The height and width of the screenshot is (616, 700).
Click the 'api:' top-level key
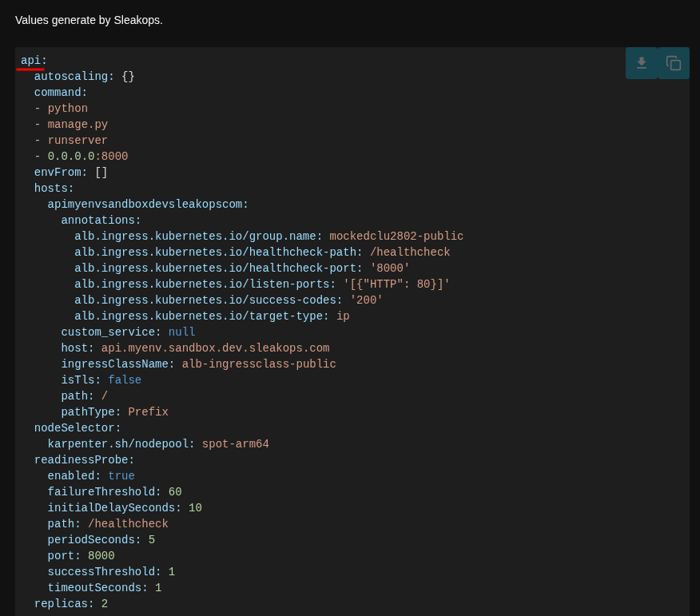point(34,60)
